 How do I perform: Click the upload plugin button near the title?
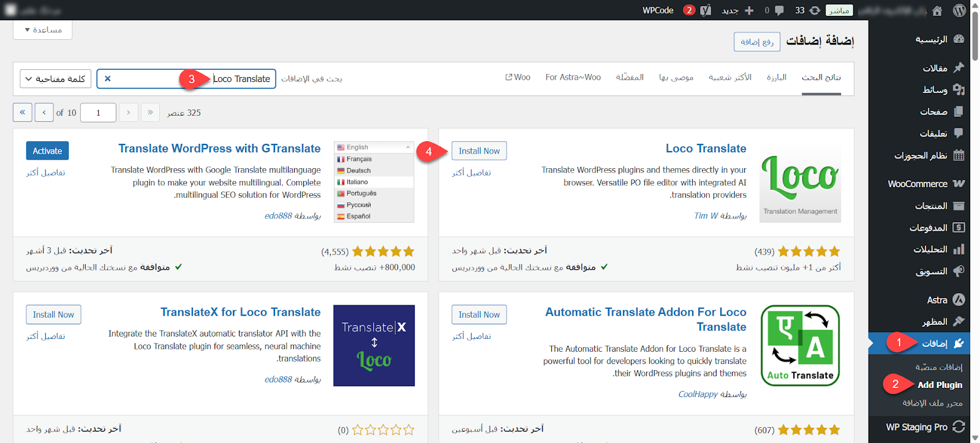757,42
